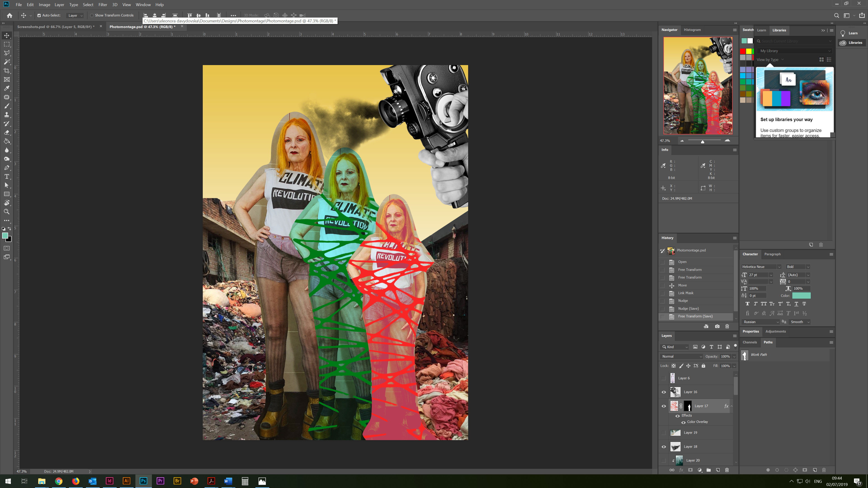Select the Eyedropper tool

7,88
